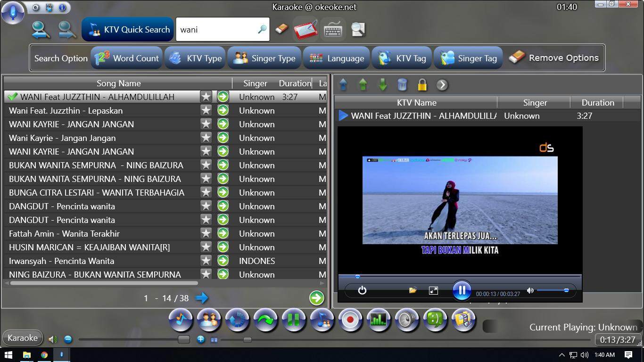Open the red handwriting tablet input
Screen dimensions: 644x362
coord(305,30)
